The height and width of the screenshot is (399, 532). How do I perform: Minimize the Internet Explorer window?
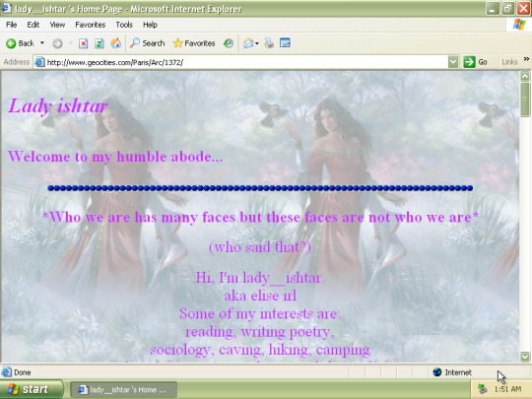click(492, 9)
